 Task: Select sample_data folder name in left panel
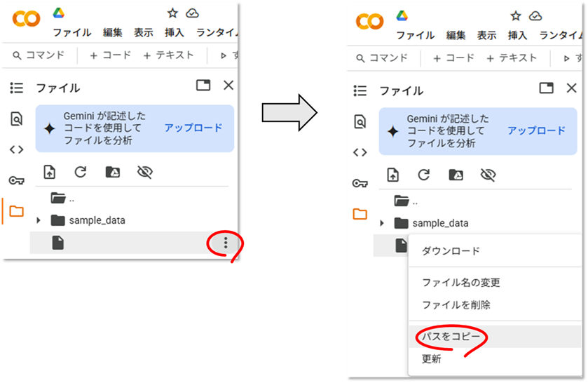(97, 220)
